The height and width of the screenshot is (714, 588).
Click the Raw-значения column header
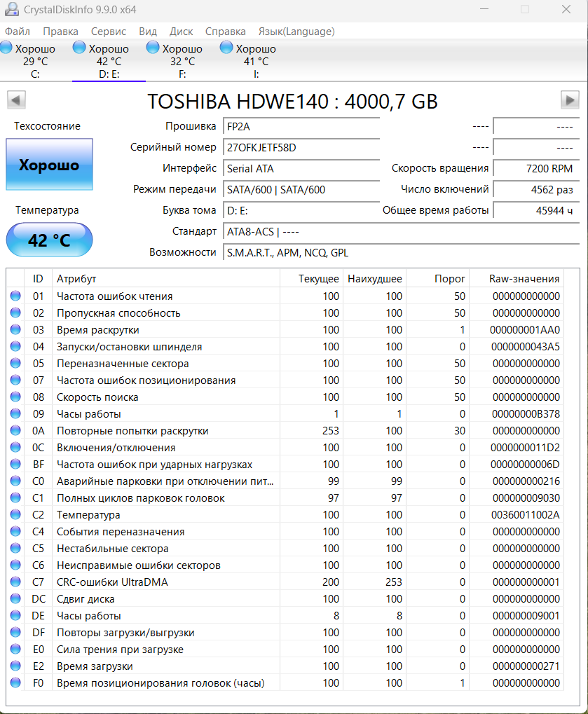click(524, 279)
